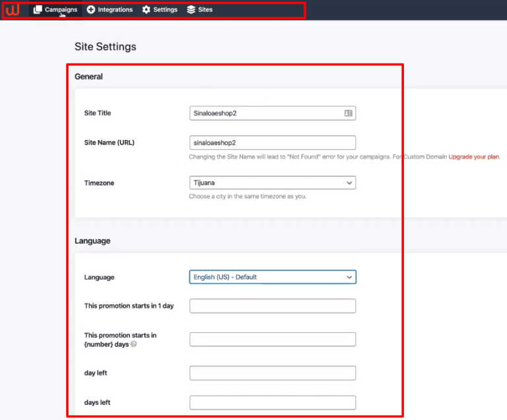Go to Settings in top navigation
Image resolution: width=507 pixels, height=420 pixels.
click(160, 10)
